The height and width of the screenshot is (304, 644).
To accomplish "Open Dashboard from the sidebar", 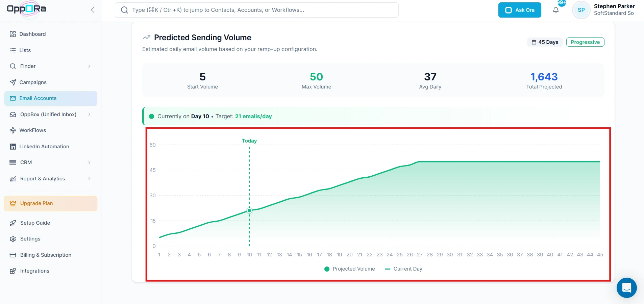I will pyautogui.click(x=32, y=34).
